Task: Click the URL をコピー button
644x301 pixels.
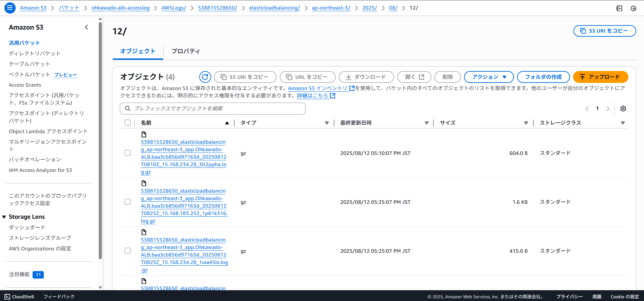Action: [x=308, y=77]
